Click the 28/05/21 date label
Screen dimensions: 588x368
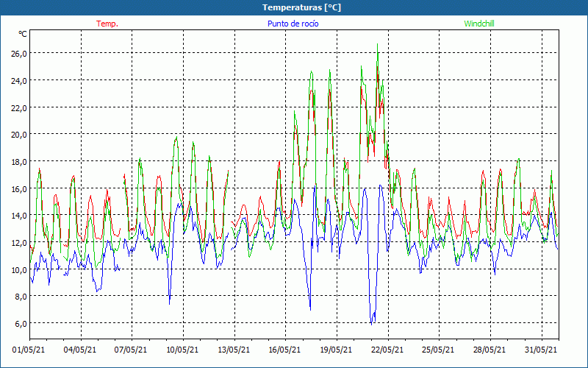tap(490, 350)
